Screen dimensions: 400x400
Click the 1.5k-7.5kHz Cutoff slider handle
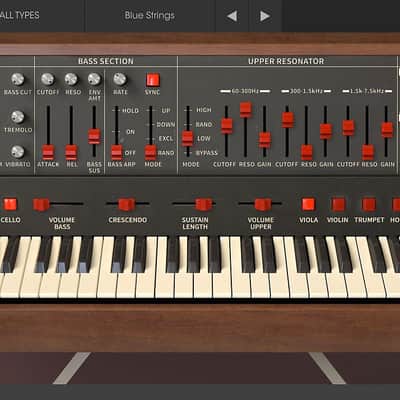348,128
